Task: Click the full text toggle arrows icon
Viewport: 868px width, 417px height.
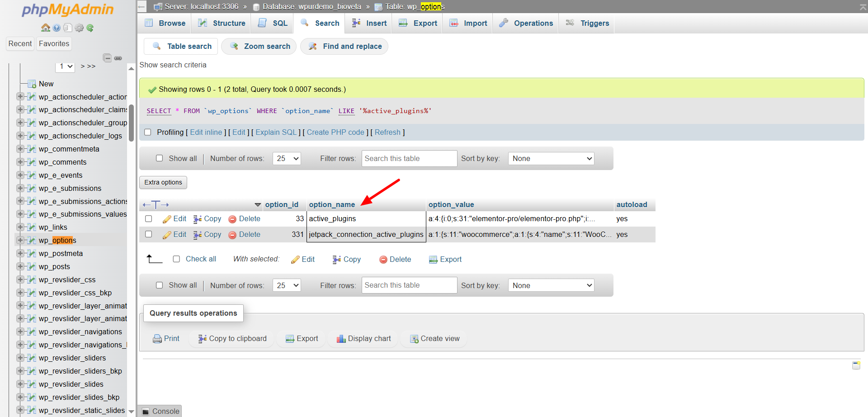Action: (156, 205)
